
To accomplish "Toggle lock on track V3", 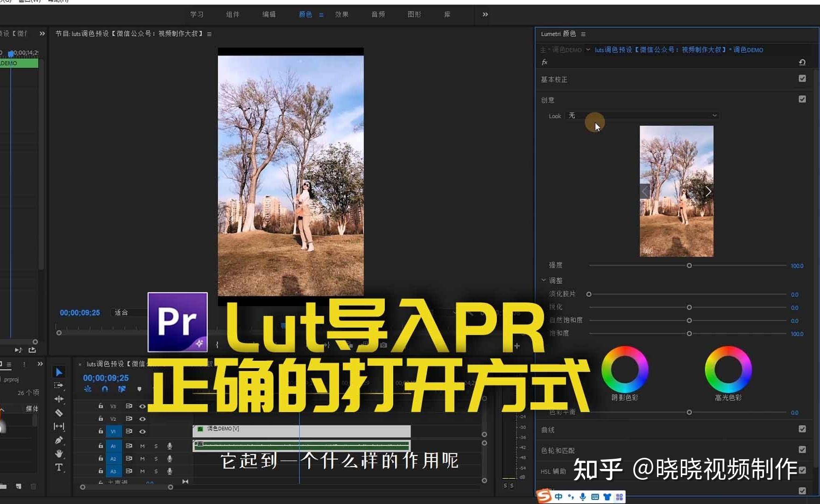I will click(x=100, y=406).
